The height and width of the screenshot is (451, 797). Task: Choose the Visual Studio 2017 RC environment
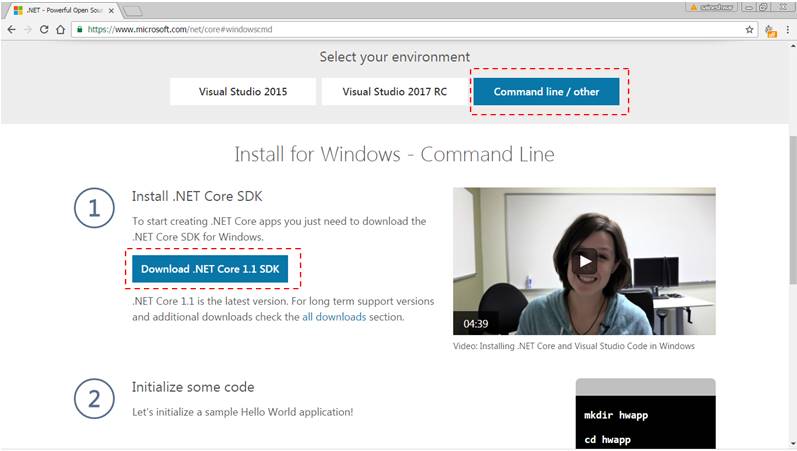coord(394,92)
